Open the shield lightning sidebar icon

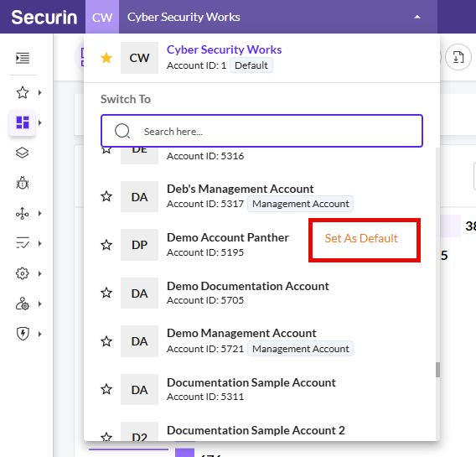[x=23, y=334]
